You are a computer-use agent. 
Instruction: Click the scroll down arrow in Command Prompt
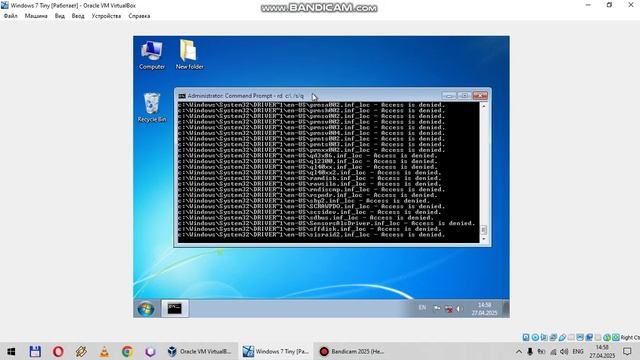(484, 239)
